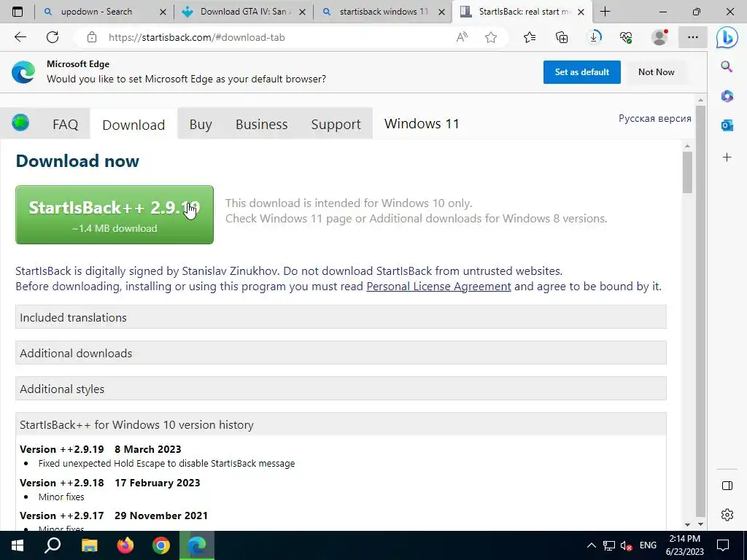Image resolution: width=747 pixels, height=560 pixels.
Task: Open the Support site tab
Action: click(x=336, y=124)
